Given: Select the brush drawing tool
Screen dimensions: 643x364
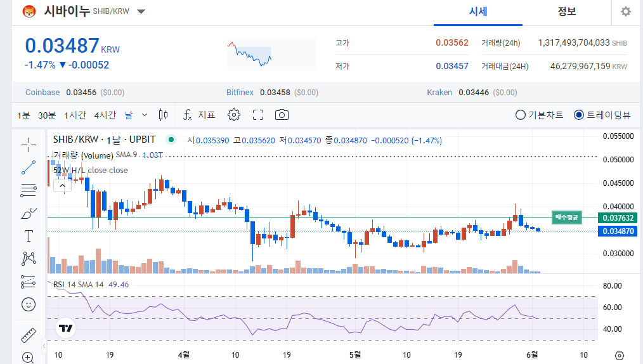Looking at the screenshot, I should 29,214.
